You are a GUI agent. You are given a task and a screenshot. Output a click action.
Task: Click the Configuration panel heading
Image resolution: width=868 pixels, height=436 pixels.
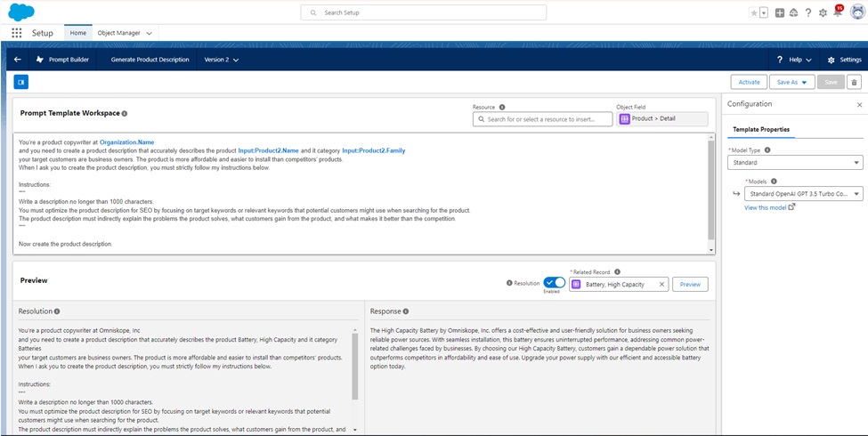[x=750, y=104]
